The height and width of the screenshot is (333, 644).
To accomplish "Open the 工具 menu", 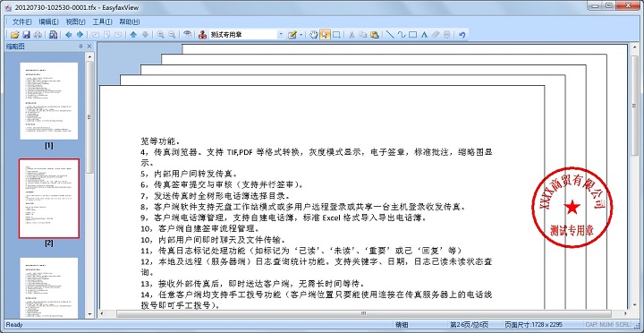I will pyautogui.click(x=102, y=21).
